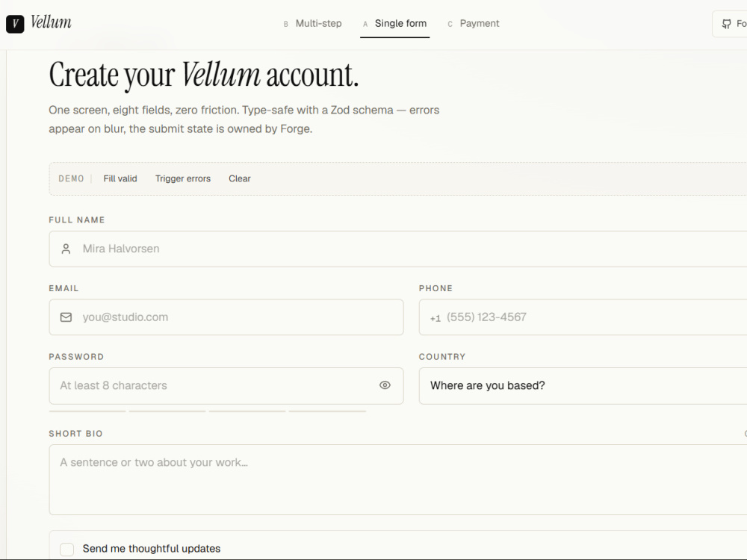This screenshot has height=560, width=747.
Task: Click the envelope icon in Email field
Action: [x=66, y=317]
